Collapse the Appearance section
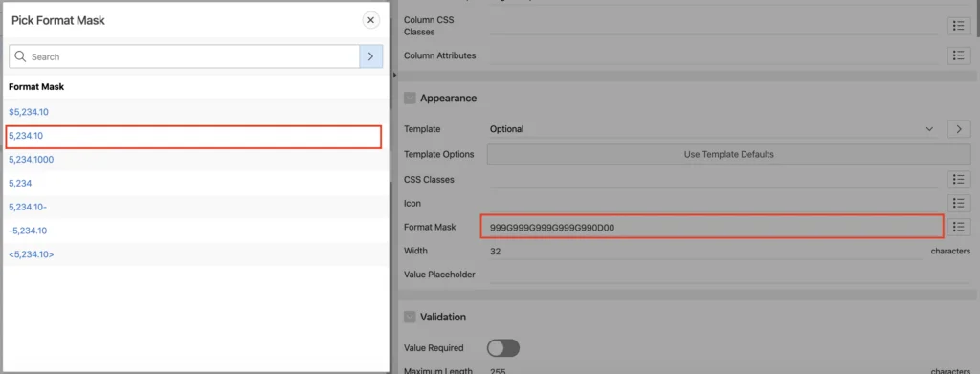Screen dimensions: 980x374 [x=410, y=98]
